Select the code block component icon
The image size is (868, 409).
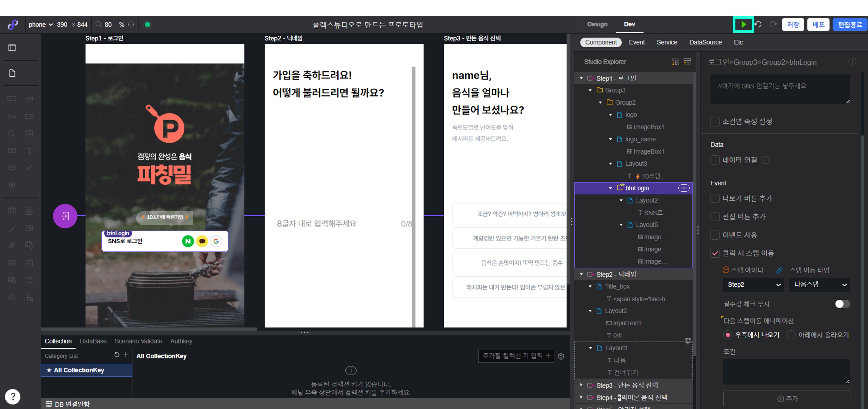click(12, 263)
